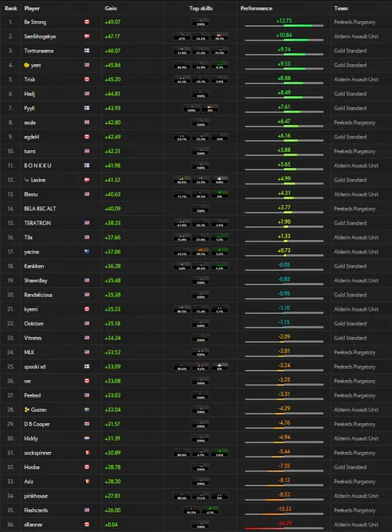Click the +12.75 performance bar for Be Strong
392x532 pixels.
[284, 26]
